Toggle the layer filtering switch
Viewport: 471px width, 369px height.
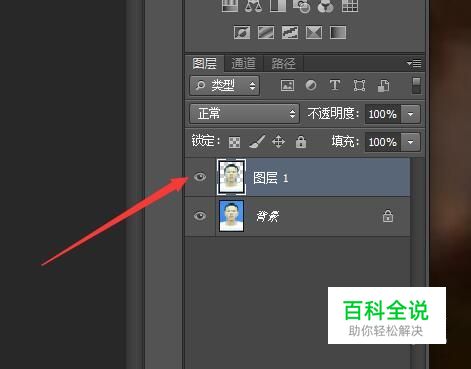(416, 86)
